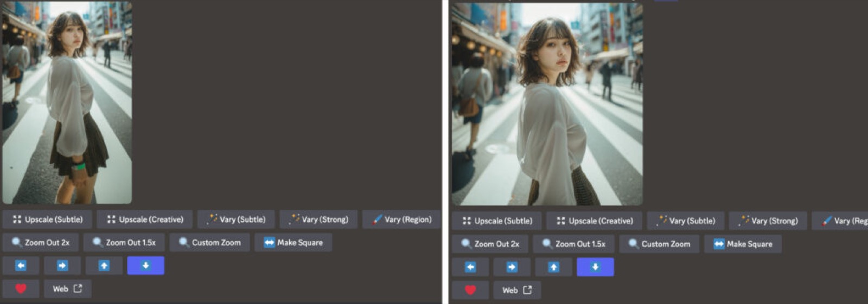Open Web link in the left panel

click(x=68, y=289)
